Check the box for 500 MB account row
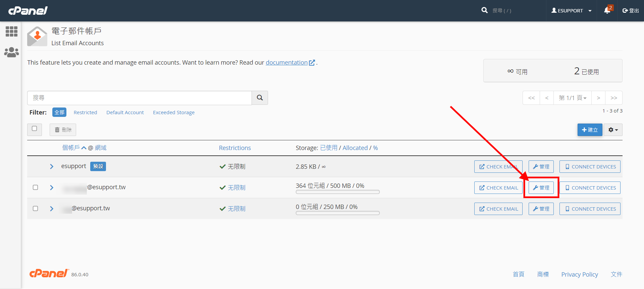Viewport: 644px width, 289px height. [x=36, y=188]
